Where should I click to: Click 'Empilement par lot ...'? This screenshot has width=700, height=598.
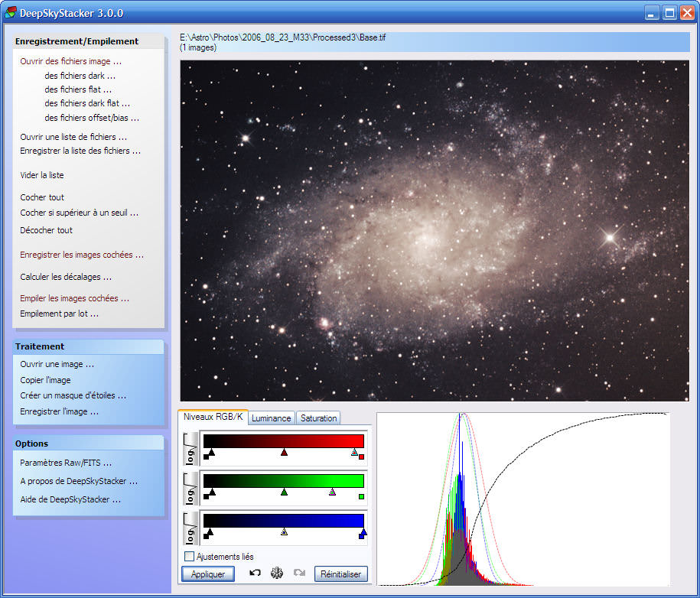click(x=59, y=314)
